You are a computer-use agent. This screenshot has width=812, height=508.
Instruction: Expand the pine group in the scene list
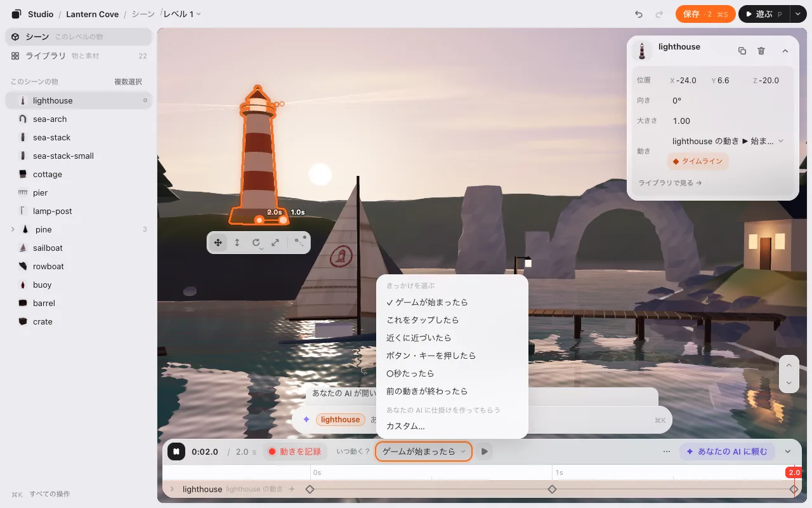point(13,229)
